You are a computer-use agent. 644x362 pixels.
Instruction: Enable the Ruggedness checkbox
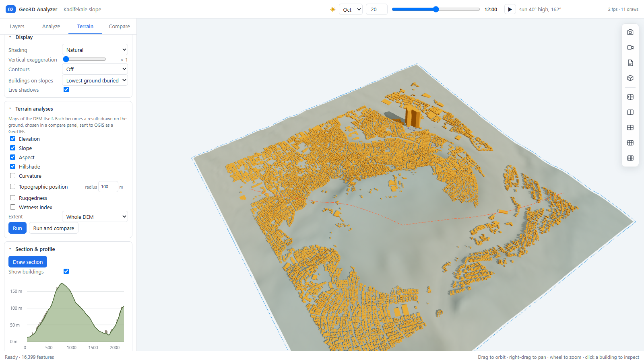(13, 198)
